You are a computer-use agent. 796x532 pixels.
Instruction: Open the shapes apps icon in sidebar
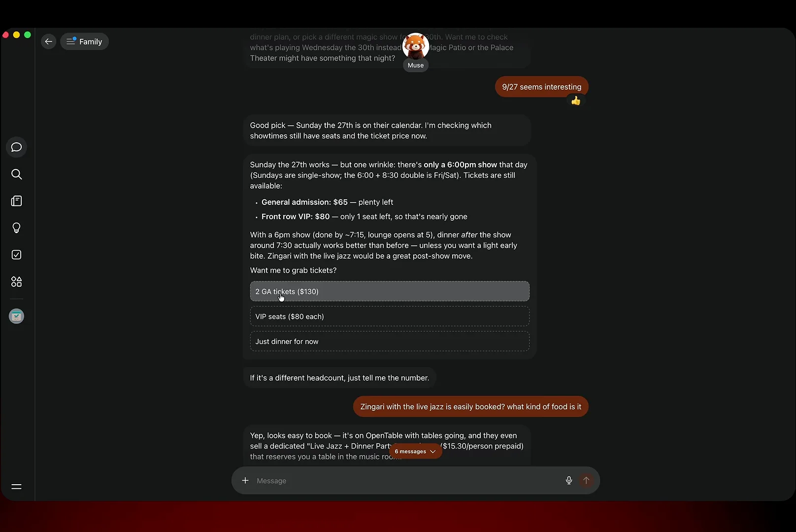16,282
